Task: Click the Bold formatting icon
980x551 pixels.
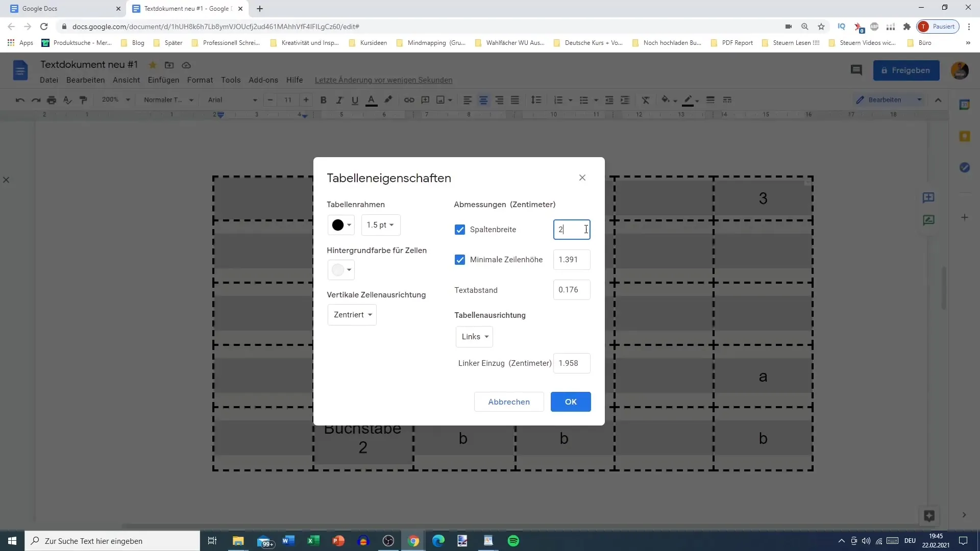Action: [x=323, y=99]
